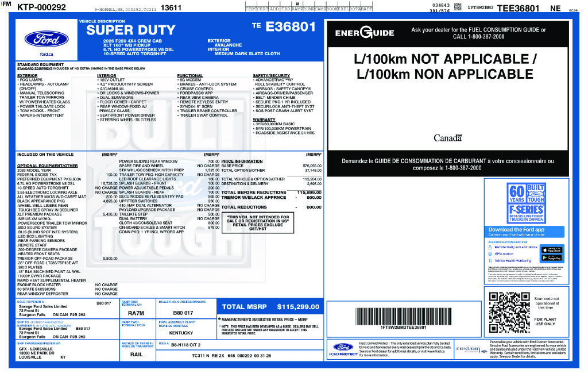Image resolution: width=588 pixels, height=381 pixels.
Task: Select the 'RA7M' ramp one terminal code
Action: pos(136,313)
